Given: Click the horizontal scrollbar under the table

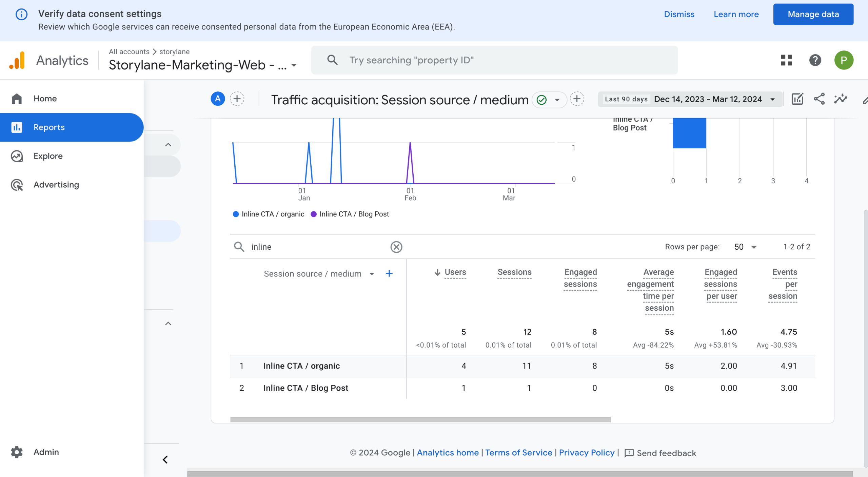Looking at the screenshot, I should click(420, 419).
